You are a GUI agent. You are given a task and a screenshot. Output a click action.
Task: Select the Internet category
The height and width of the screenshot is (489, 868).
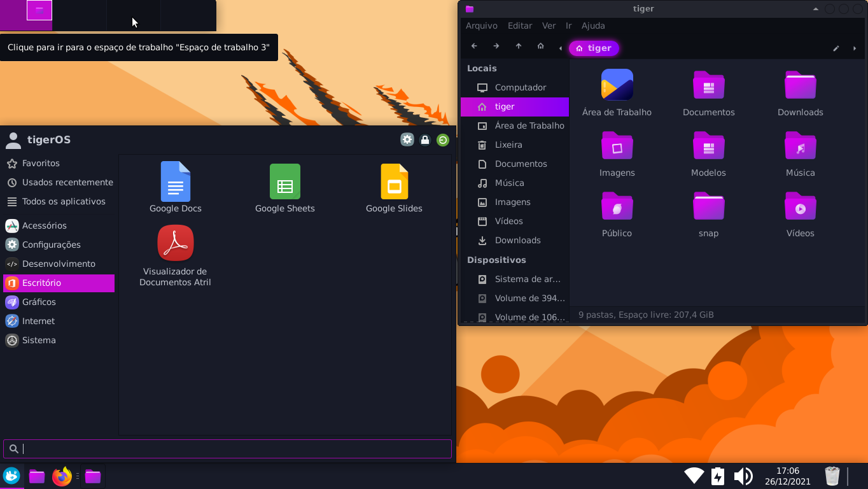tap(59, 321)
